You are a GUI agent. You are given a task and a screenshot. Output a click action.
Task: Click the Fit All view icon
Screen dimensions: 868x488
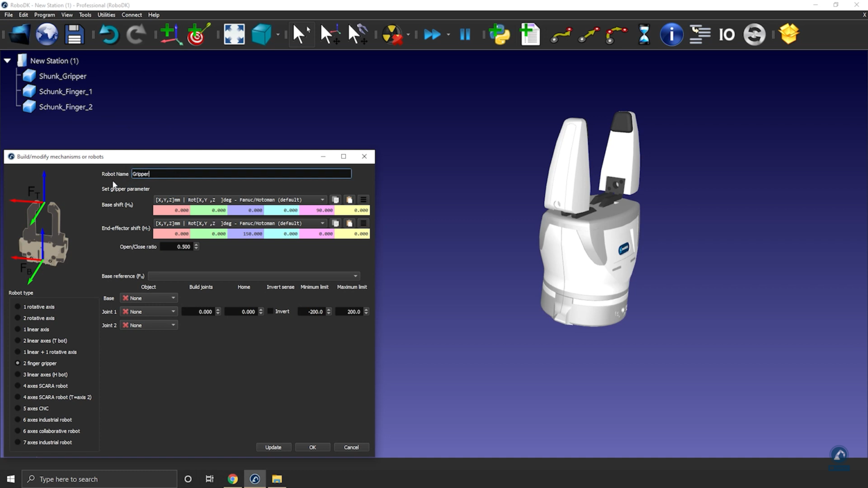coord(234,34)
